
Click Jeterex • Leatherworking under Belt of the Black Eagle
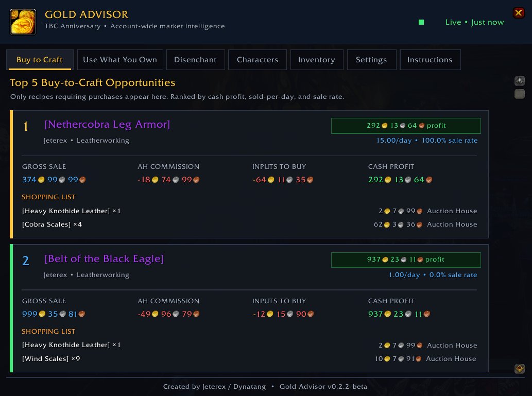[x=87, y=275]
